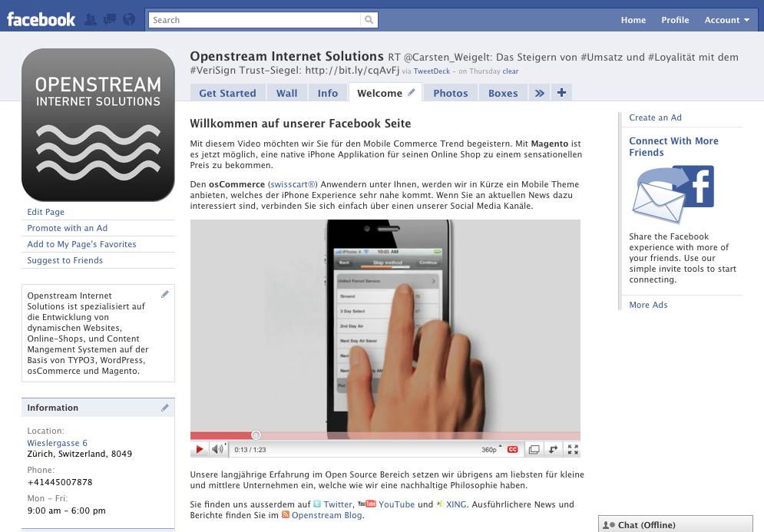The height and width of the screenshot is (532, 764).
Task: Open the messages icon in header
Action: pyautogui.click(x=110, y=20)
